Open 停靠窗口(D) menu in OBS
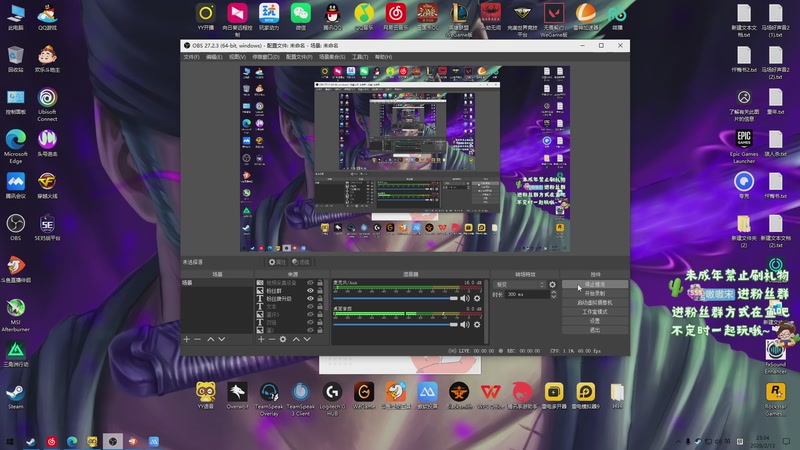This screenshot has height=450, width=800. (x=266, y=57)
